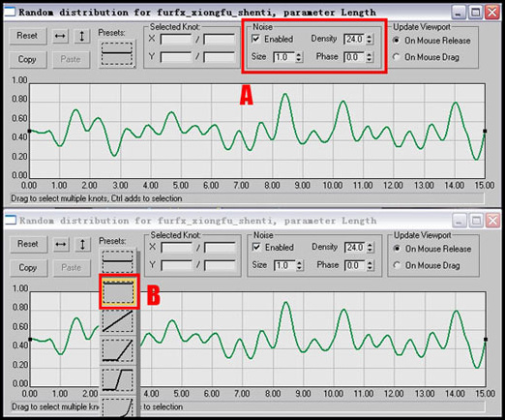This screenshot has width=505, height=420.
Task: Close the bottom distribution window
Action: [493, 221]
